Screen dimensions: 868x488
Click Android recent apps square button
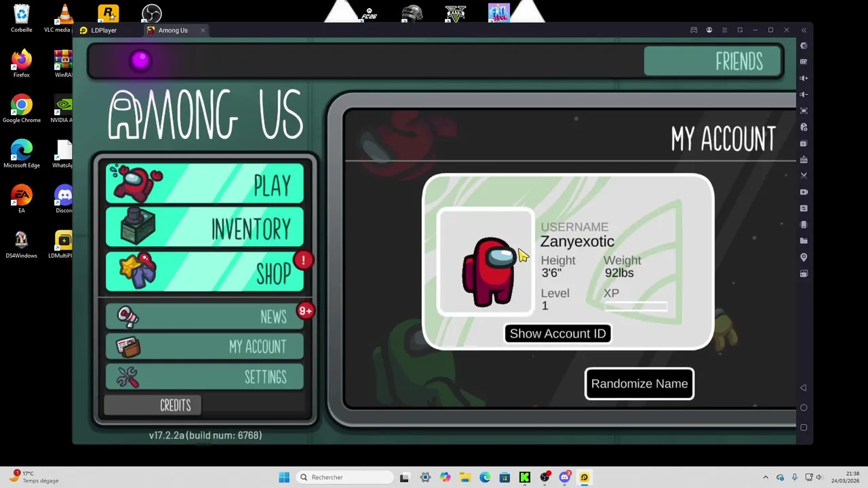[x=804, y=428]
